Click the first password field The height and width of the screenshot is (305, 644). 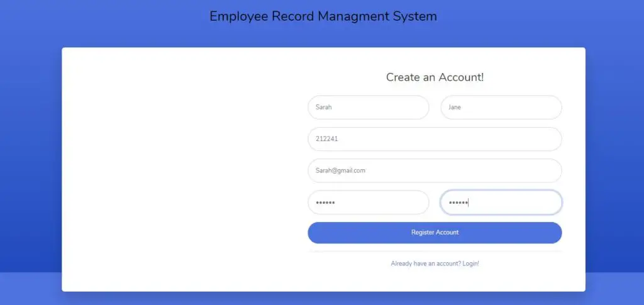pyautogui.click(x=369, y=202)
